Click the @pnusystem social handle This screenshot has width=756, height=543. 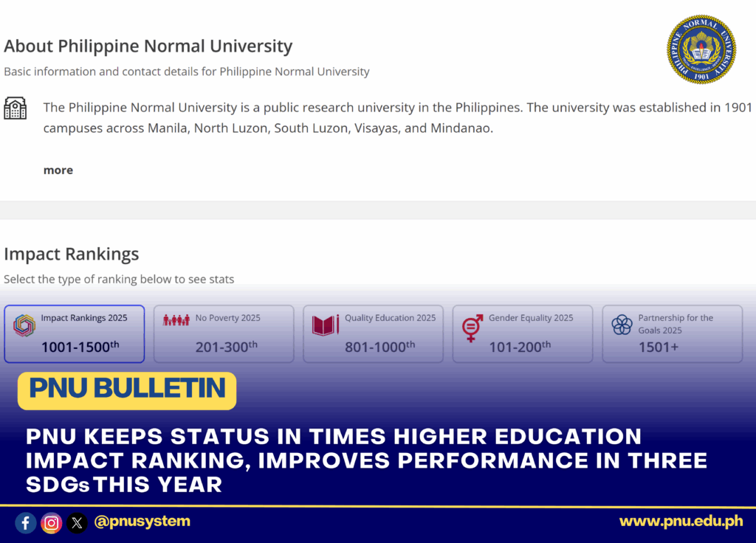[x=142, y=522]
